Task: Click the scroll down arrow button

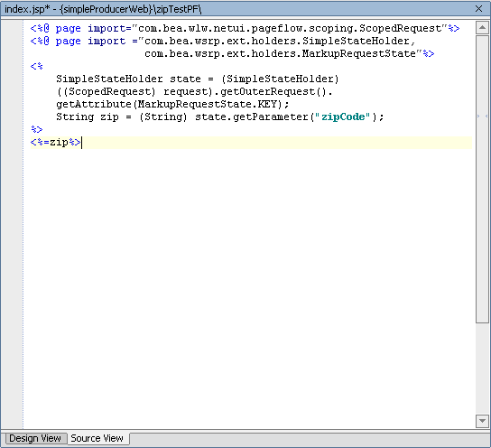Action: pos(482,421)
